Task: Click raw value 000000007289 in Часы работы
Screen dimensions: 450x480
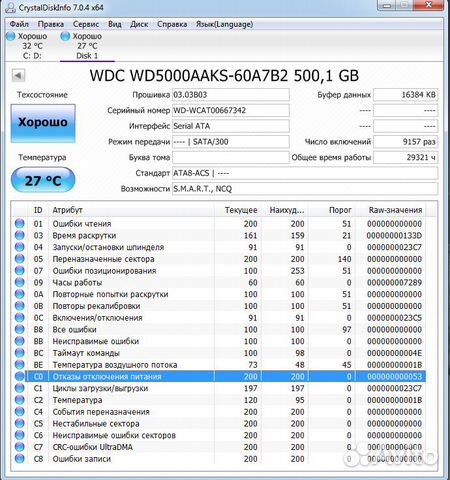Action: click(394, 283)
